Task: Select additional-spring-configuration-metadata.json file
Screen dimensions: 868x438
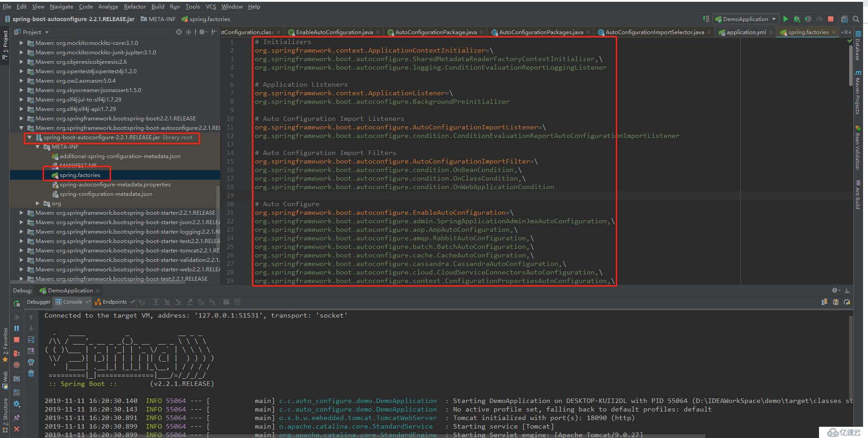Action: [120, 156]
